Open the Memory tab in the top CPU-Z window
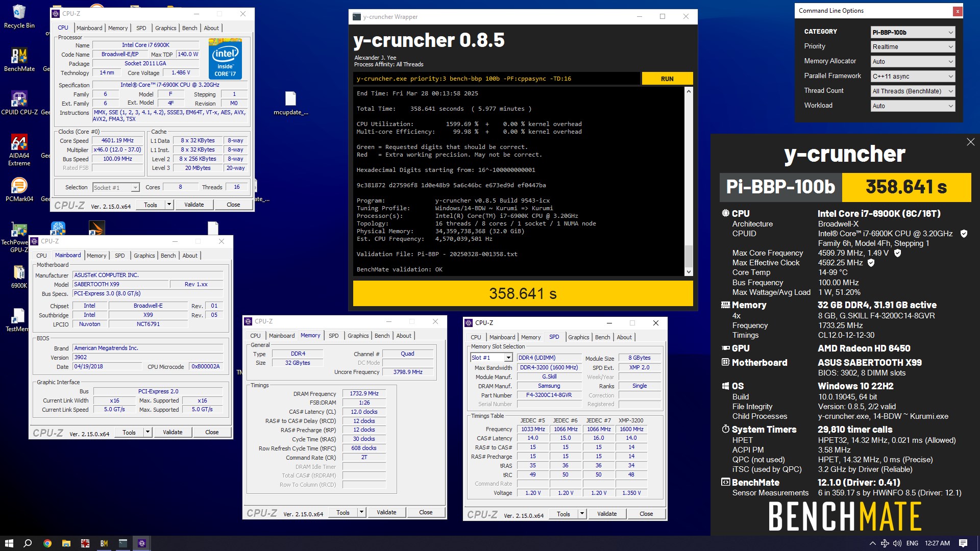 coord(118,28)
